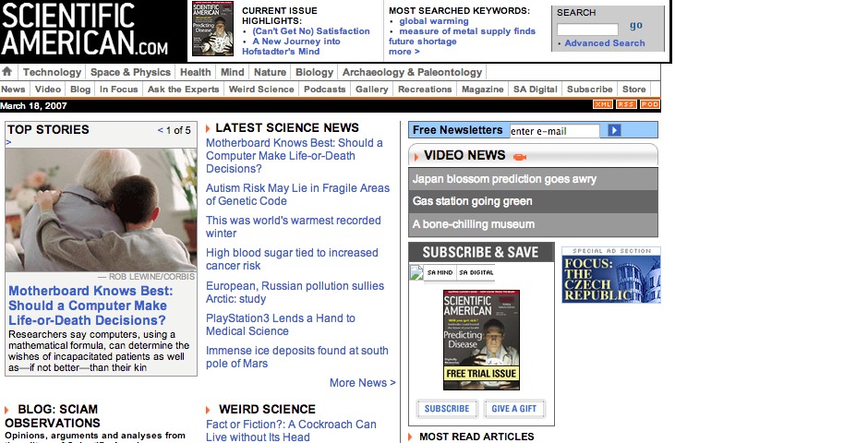Open the Focus: The Czech Republic ad
The width and height of the screenshot is (868, 443).
(x=611, y=275)
